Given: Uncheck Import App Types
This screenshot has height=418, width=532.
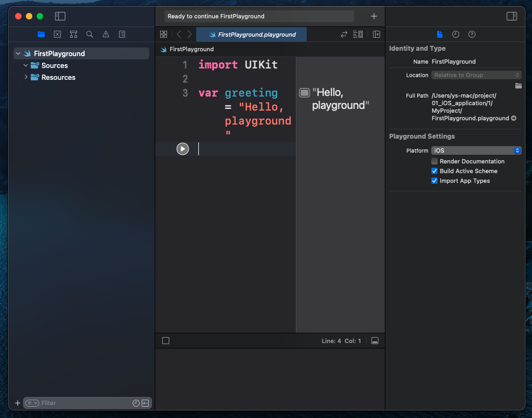Looking at the screenshot, I should tap(434, 181).
